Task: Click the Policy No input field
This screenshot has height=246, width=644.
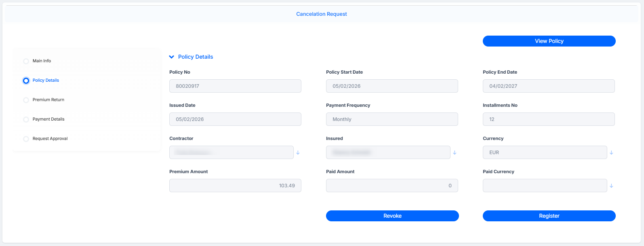Action: coord(235,86)
